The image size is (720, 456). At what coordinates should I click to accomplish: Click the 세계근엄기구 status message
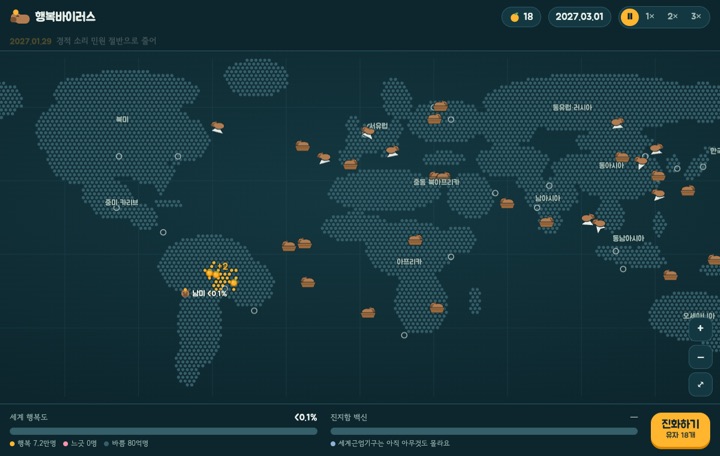coord(390,443)
